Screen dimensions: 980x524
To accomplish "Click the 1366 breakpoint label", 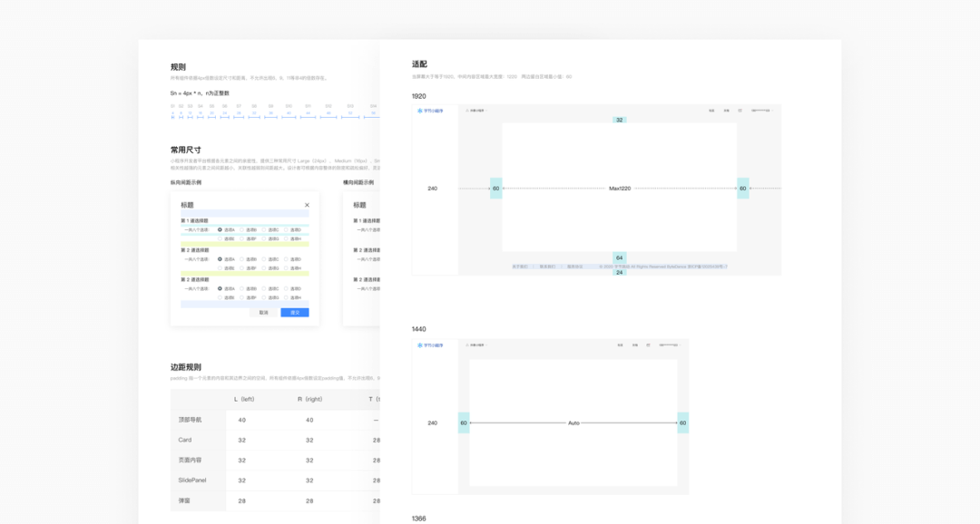I will 418,519.
